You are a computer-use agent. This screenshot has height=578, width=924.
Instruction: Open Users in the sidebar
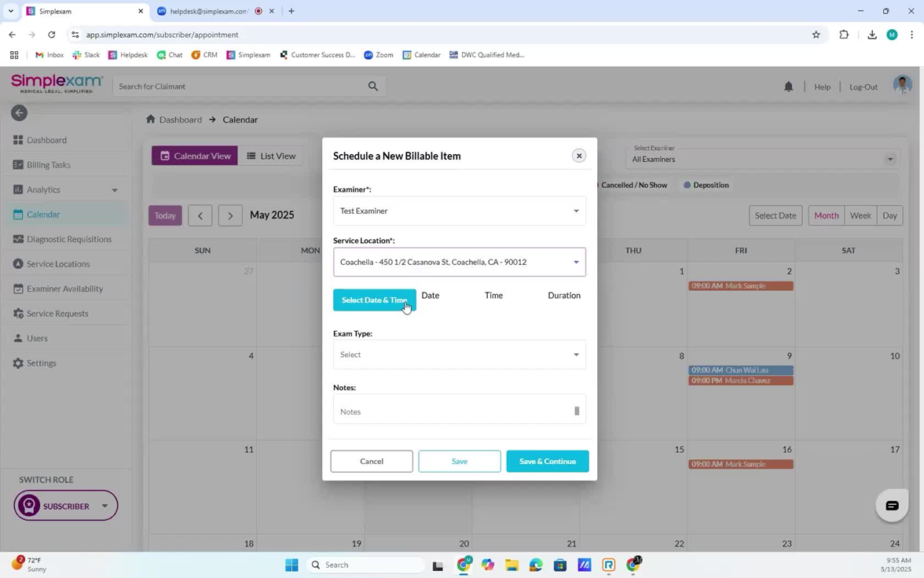pos(30,338)
